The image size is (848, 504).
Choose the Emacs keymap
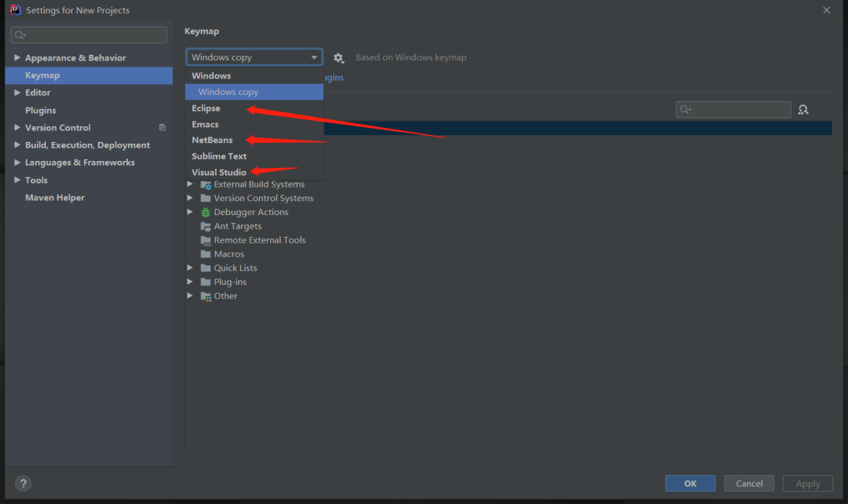254,124
